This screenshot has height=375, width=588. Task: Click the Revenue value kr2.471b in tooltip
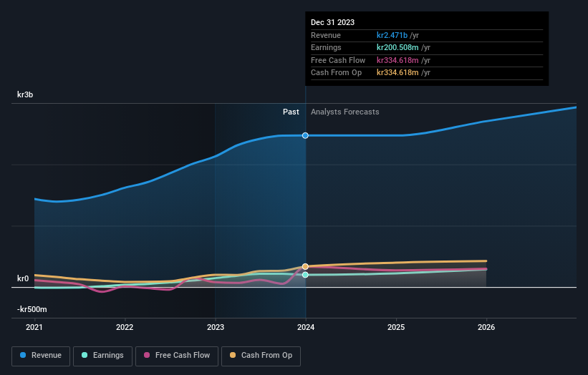point(392,35)
